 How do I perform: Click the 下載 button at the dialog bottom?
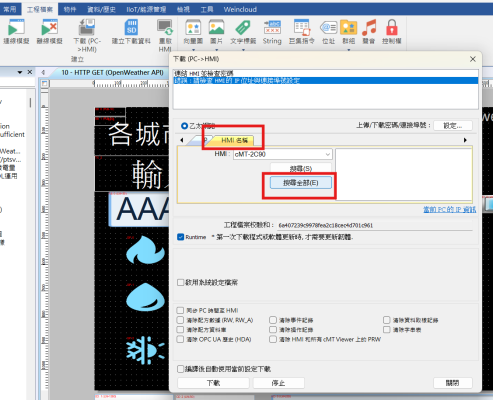pyautogui.click(x=213, y=383)
